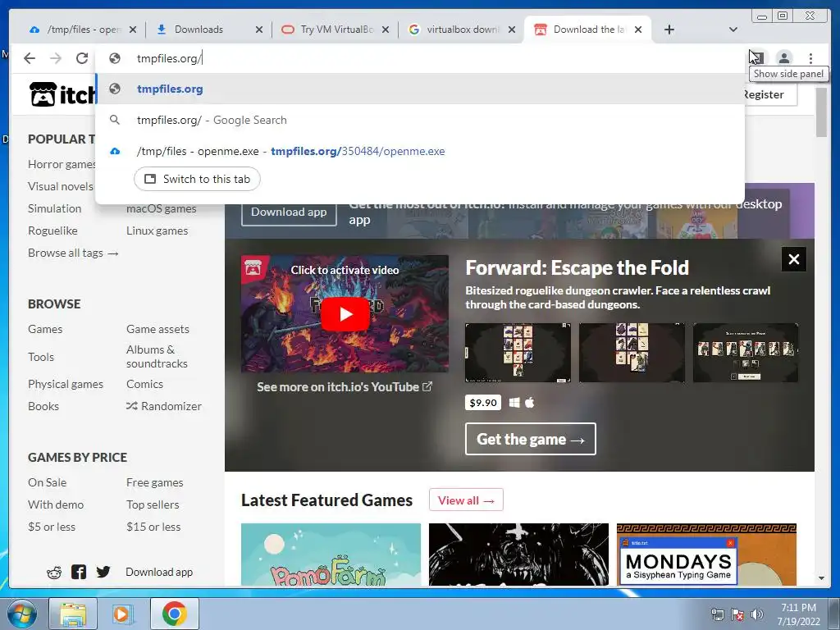840x630 pixels.
Task: Click the itch.io logo
Action: [62, 94]
